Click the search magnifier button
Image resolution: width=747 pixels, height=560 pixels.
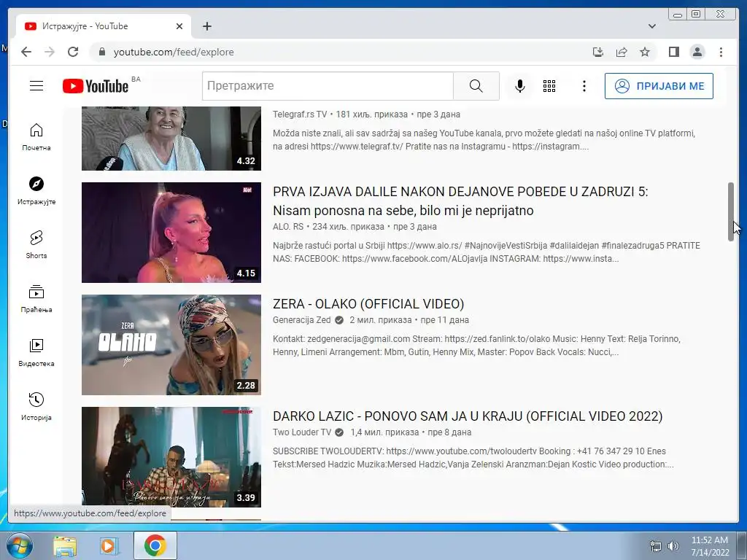(476, 86)
